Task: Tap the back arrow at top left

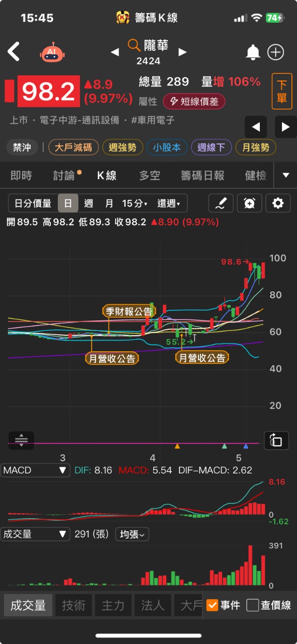Action: coord(14,52)
